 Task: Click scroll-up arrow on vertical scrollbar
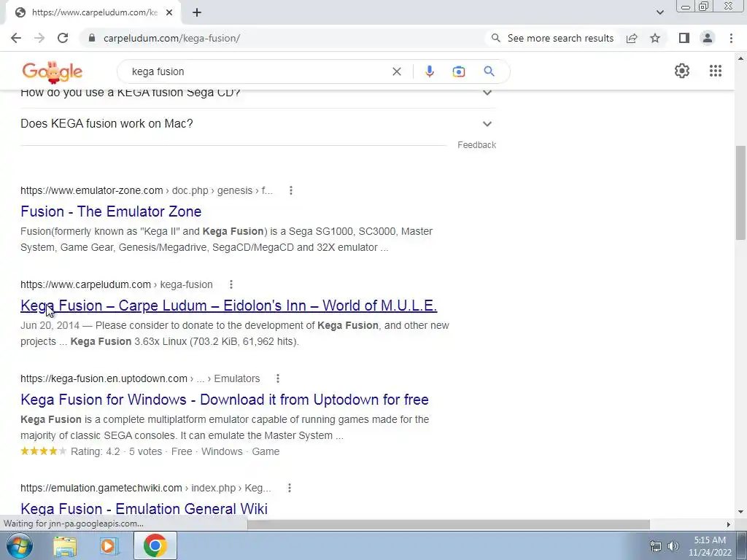pos(740,58)
